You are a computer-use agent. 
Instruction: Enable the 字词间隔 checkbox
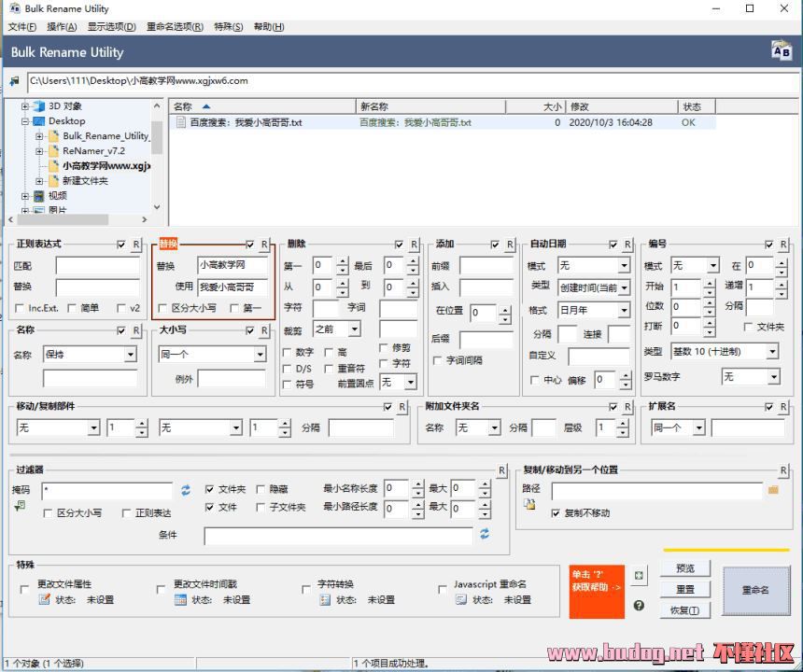(x=437, y=360)
